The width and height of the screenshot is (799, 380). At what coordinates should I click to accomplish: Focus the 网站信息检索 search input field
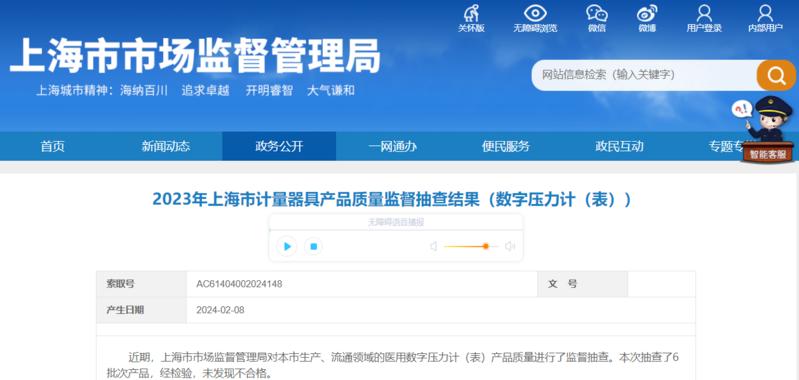pos(645,75)
